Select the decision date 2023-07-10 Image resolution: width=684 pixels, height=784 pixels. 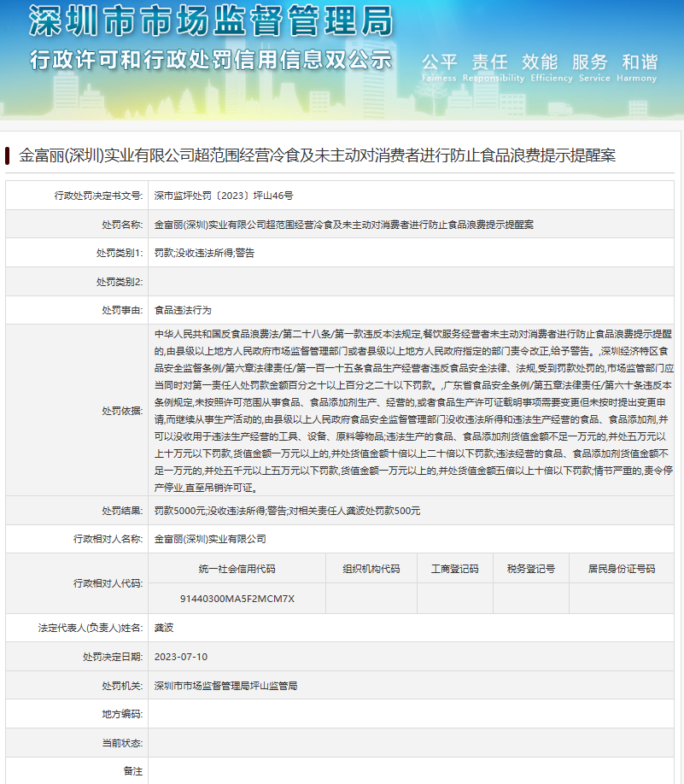coord(181,657)
